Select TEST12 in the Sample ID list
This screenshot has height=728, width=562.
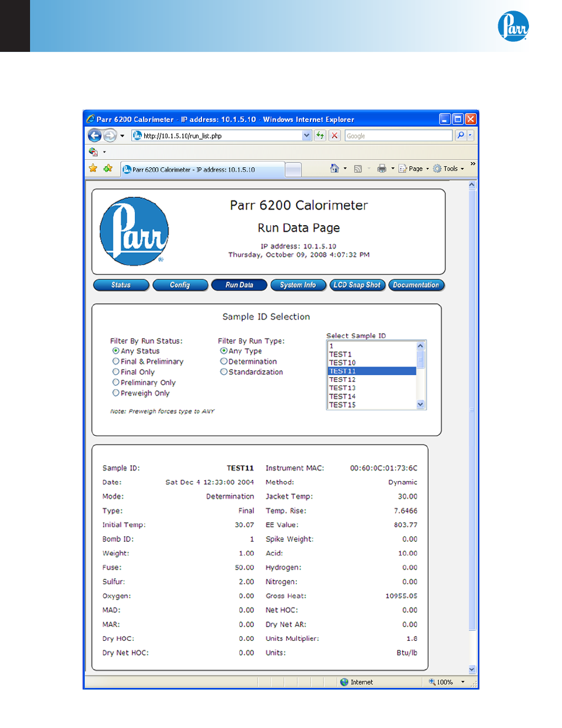point(372,380)
